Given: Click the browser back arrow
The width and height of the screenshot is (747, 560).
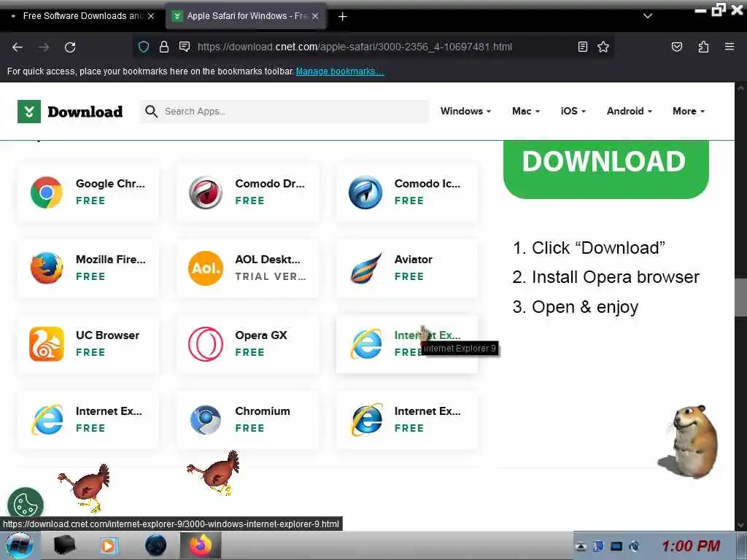Looking at the screenshot, I should tap(18, 47).
